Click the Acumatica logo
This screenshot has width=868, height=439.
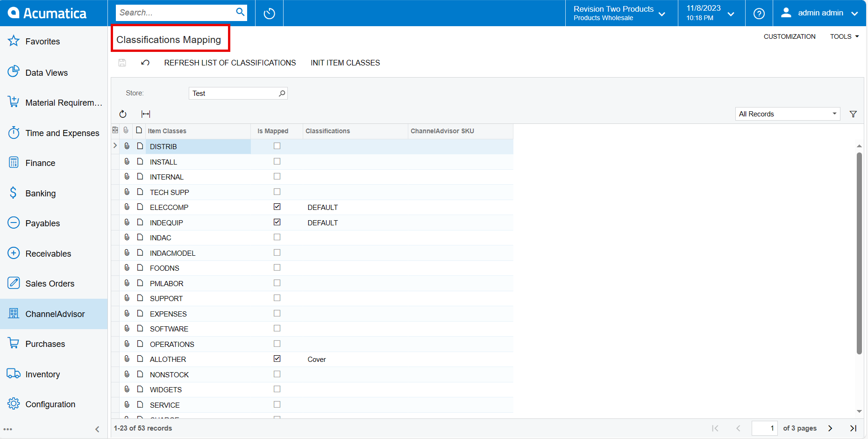point(47,13)
